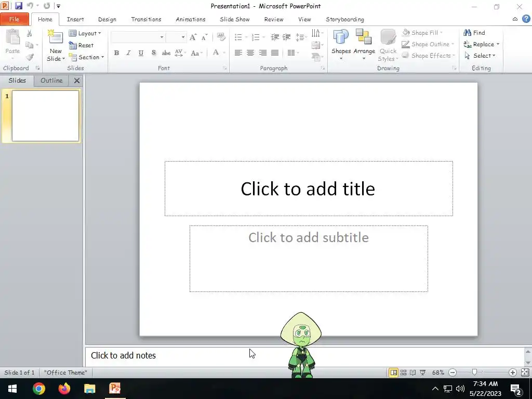The width and height of the screenshot is (532, 399).
Task: Open Google Chrome from taskbar
Action: [x=39, y=389]
